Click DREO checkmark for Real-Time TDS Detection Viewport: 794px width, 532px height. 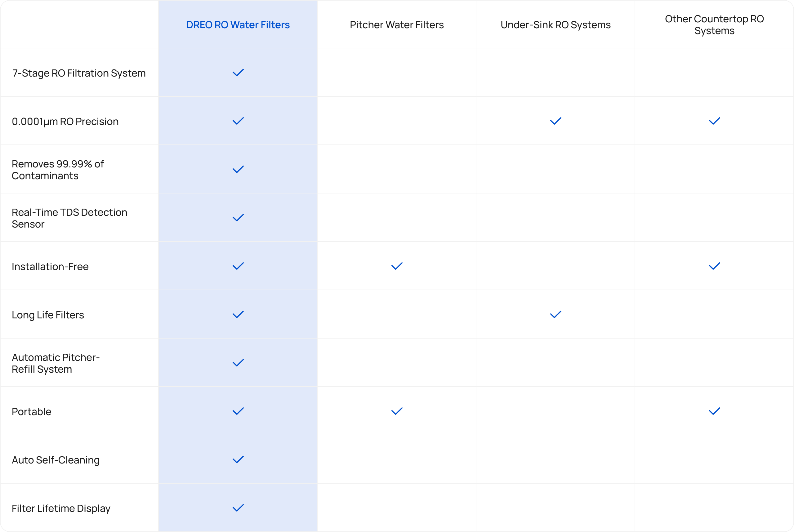238,218
